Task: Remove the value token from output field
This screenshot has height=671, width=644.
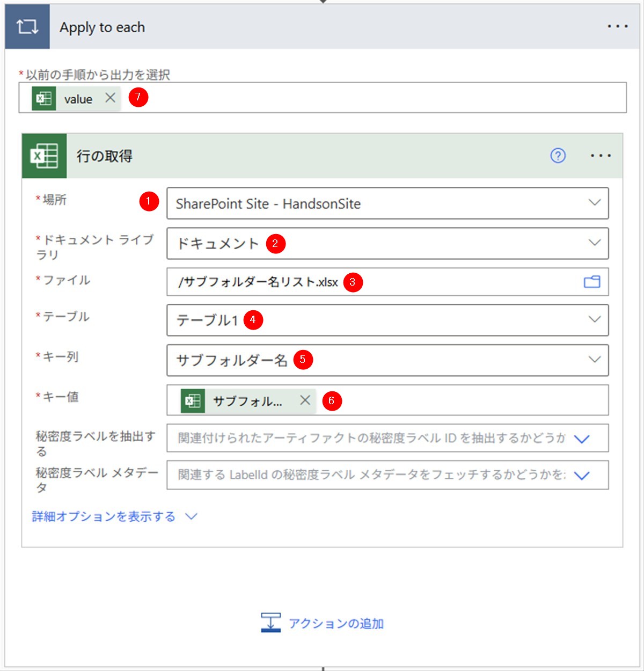Action: tap(110, 98)
